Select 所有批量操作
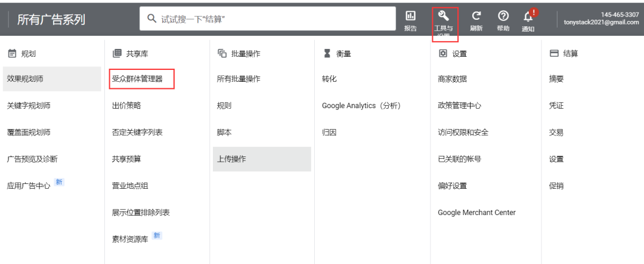Image resolution: width=644 pixels, height=264 pixels. pyautogui.click(x=239, y=79)
